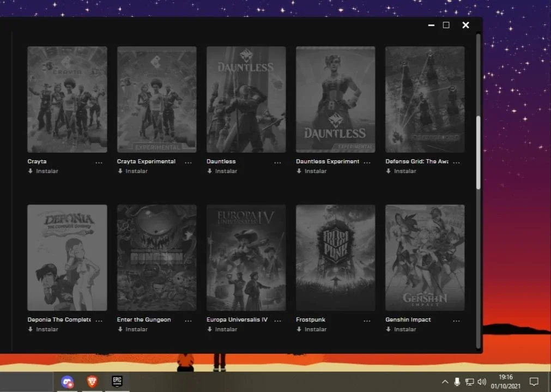
Task: Open the three-dot menu for Crayta Experimental
Action: click(x=189, y=162)
